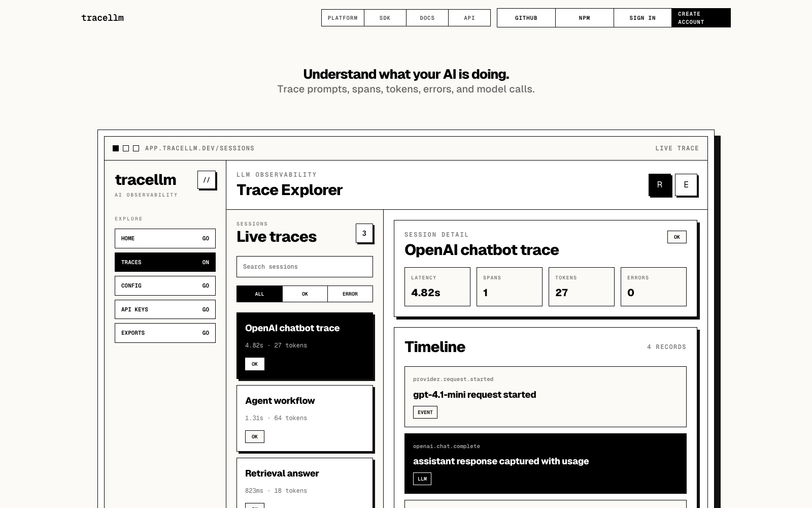Select the ALL sessions filter

click(x=259, y=294)
